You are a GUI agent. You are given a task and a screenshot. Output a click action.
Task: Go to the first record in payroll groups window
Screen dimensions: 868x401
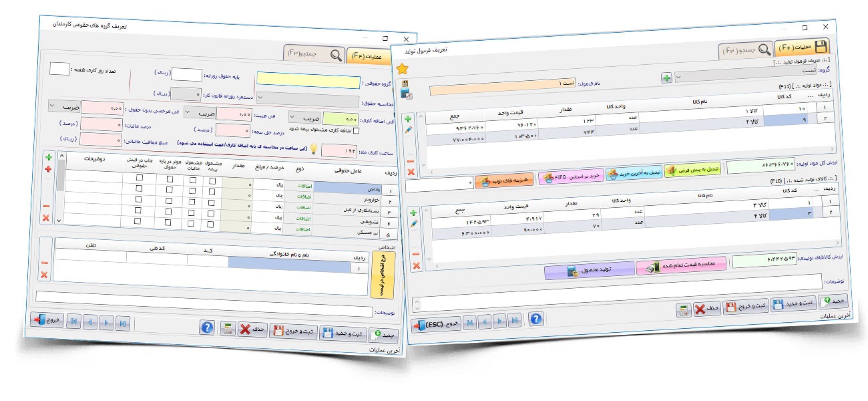pyautogui.click(x=73, y=321)
